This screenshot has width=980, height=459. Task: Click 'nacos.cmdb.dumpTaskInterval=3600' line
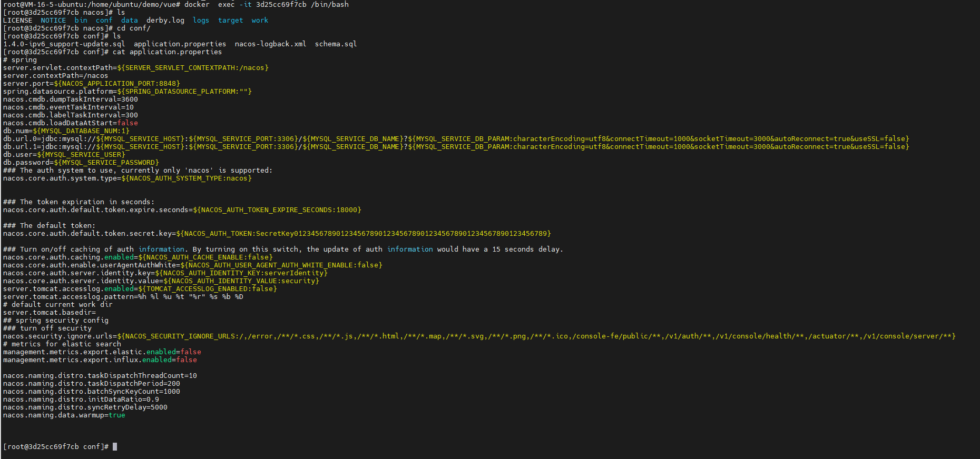coord(71,99)
